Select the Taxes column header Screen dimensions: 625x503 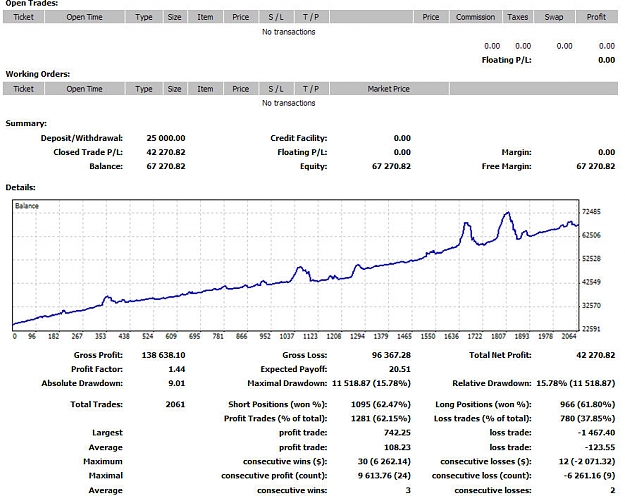tap(517, 17)
